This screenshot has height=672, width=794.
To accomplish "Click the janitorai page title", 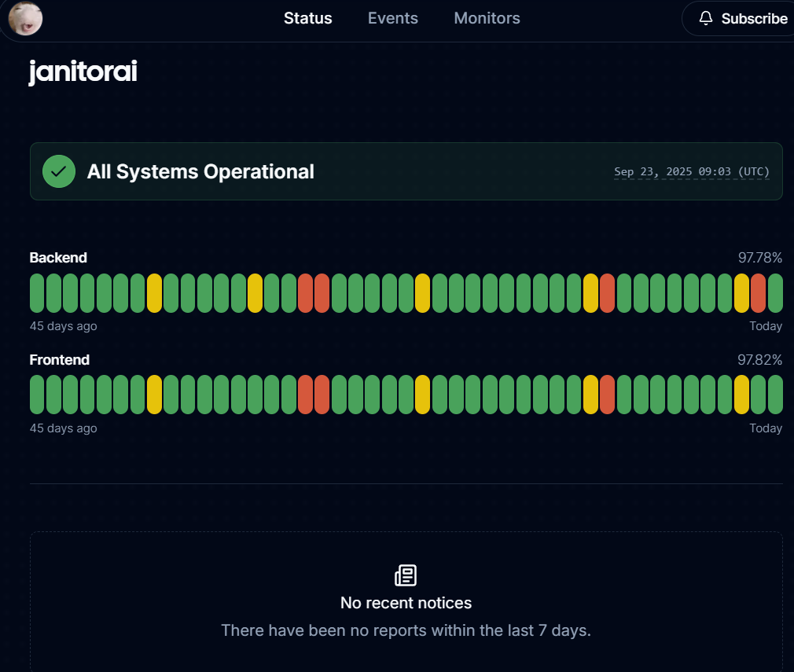I will point(83,72).
